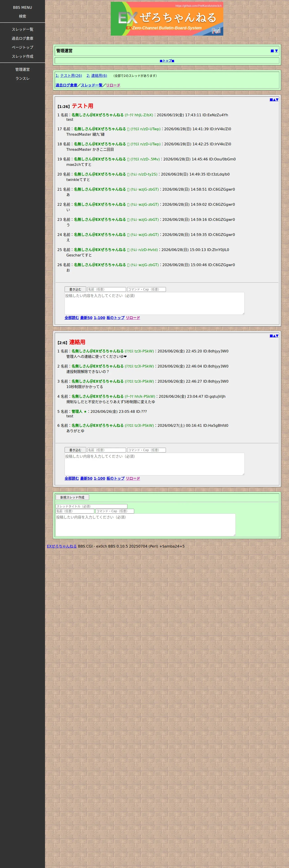This screenshot has height=868, width=289.
Task: Open スレッド一覧 link in the thread index box
Action: [x=92, y=85]
